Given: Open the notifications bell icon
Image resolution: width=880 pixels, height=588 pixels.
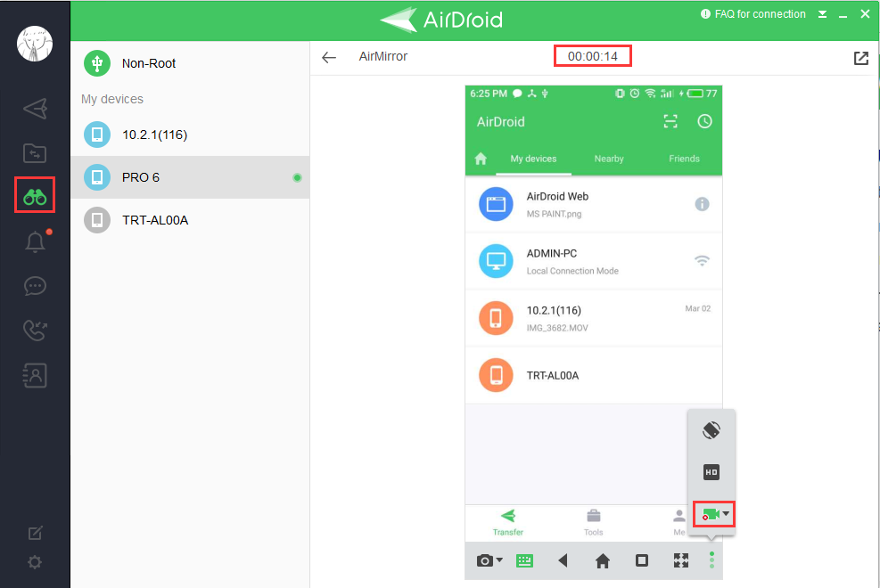Looking at the screenshot, I should (x=35, y=241).
